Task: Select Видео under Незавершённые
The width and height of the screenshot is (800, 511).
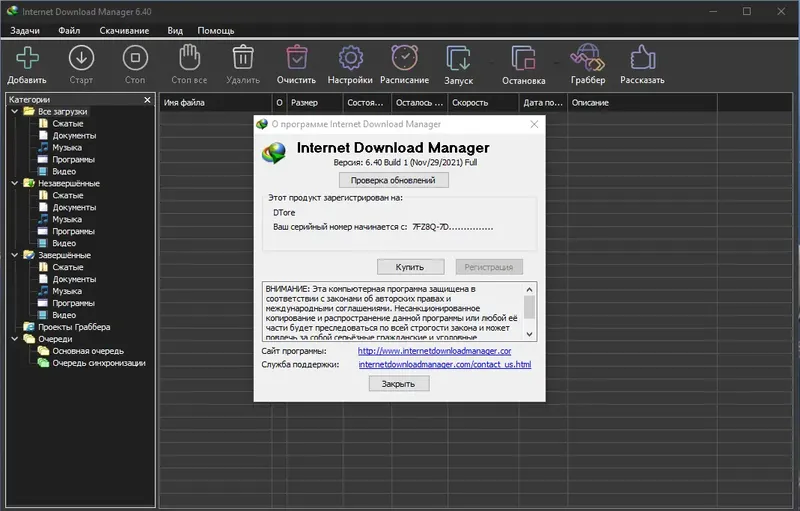Action: (x=64, y=243)
